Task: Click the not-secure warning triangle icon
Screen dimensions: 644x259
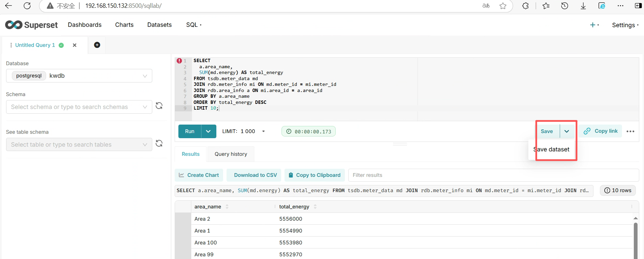Action: pos(50,6)
